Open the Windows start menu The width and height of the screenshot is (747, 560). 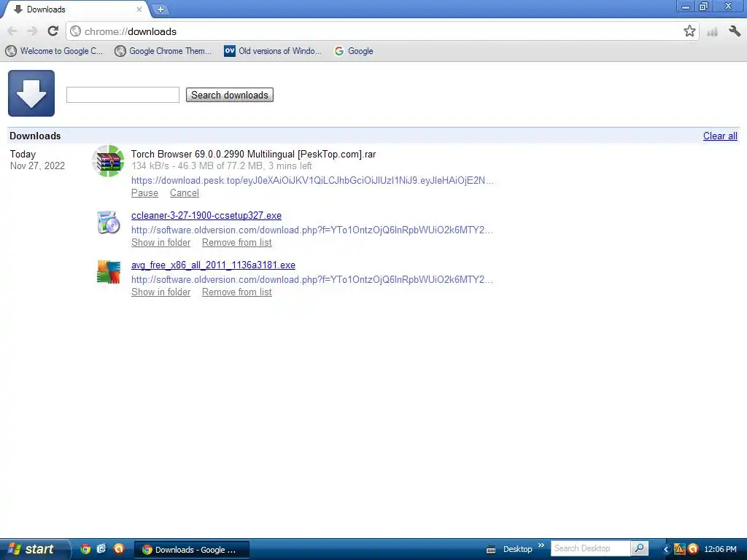pos(34,549)
